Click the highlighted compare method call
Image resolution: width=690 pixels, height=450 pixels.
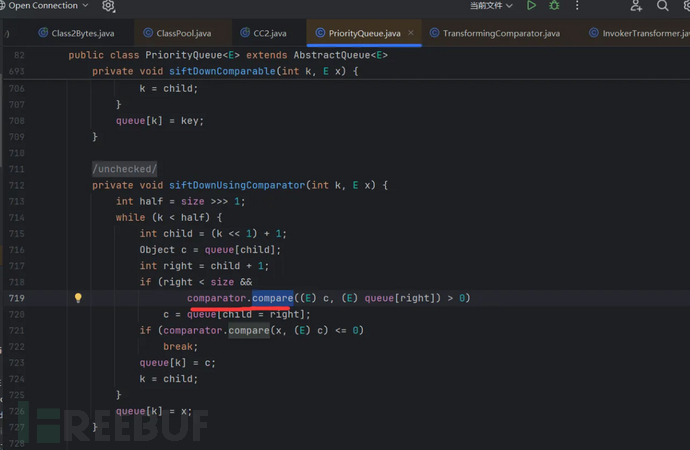coord(272,298)
